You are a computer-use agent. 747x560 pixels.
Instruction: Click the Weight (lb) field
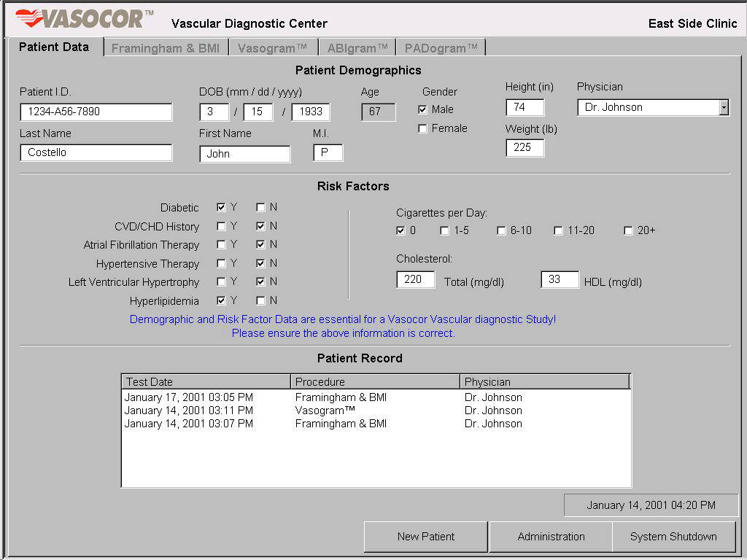525,147
